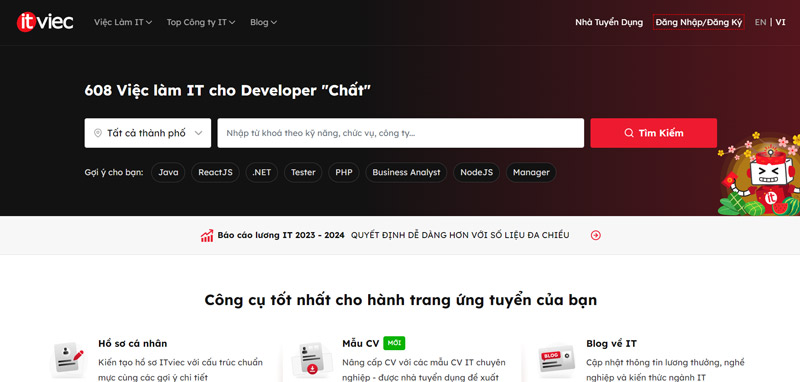Select the PHP suggestion tag

pyautogui.click(x=344, y=172)
